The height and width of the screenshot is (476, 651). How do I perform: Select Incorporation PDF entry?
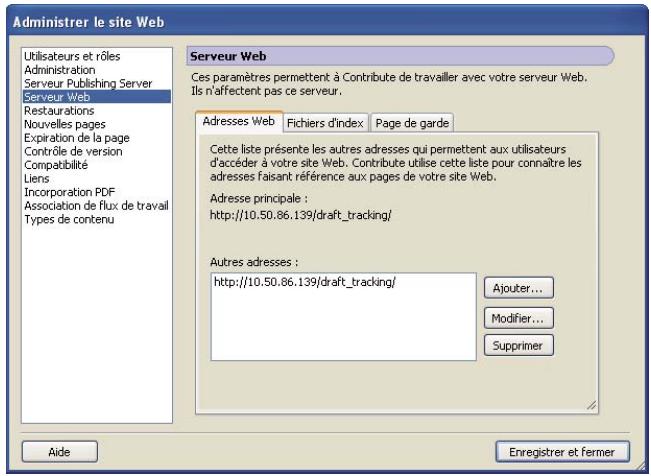[97, 192]
